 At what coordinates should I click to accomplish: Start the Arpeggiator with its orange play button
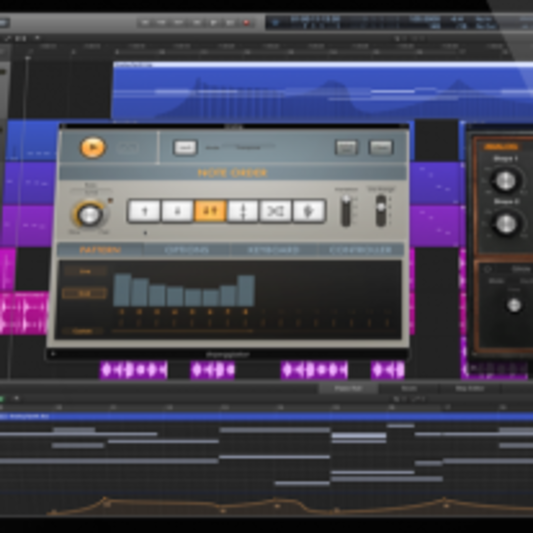pos(92,148)
